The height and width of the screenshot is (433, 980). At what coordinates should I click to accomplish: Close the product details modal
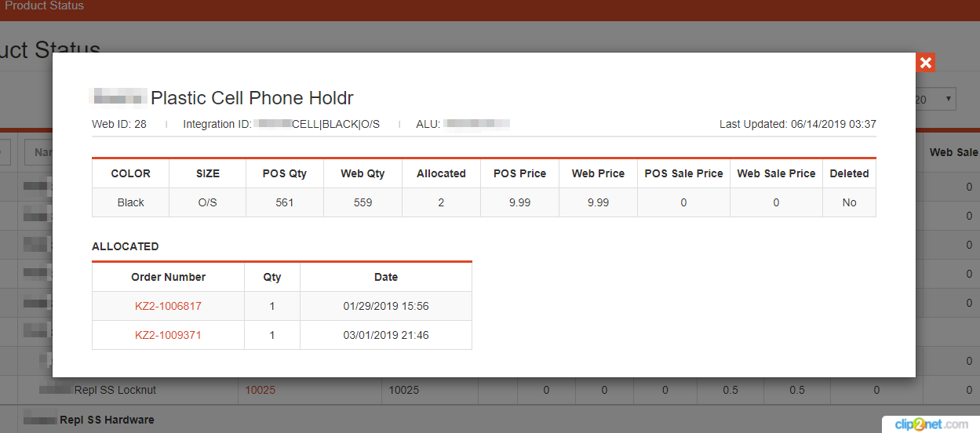pos(926,63)
